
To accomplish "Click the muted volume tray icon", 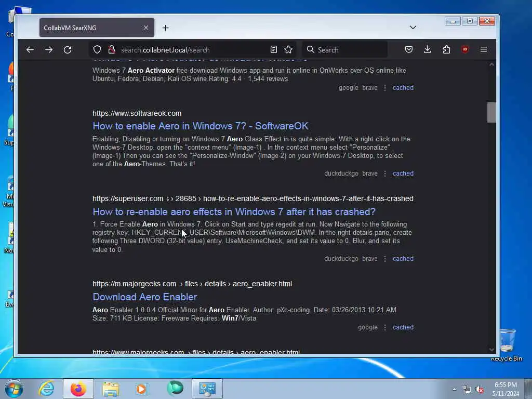I will point(480,390).
